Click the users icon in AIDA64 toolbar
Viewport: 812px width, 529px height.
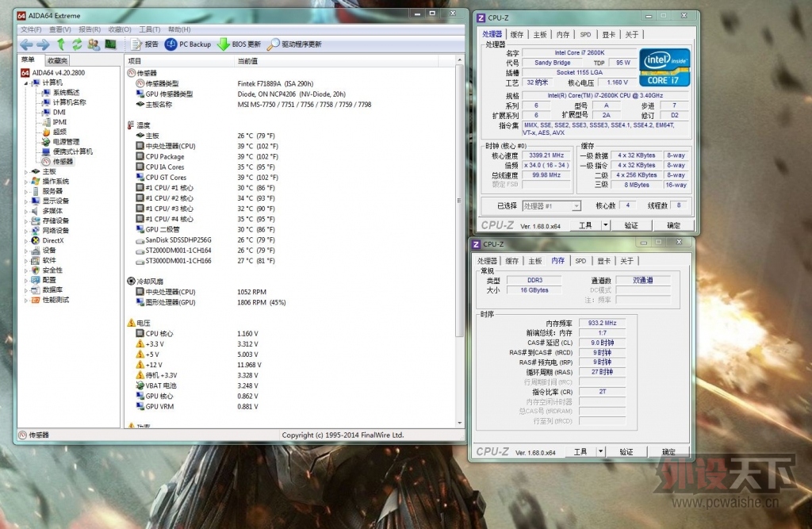[x=94, y=44]
